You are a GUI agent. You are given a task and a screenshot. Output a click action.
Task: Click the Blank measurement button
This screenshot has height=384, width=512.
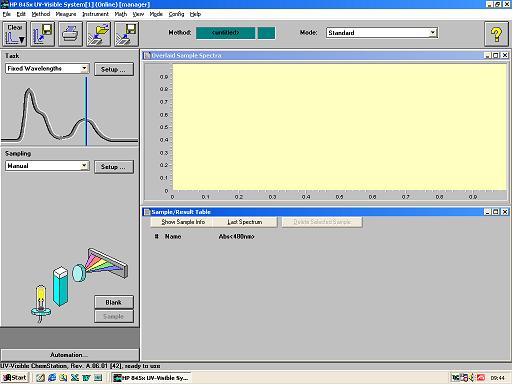[114, 302]
